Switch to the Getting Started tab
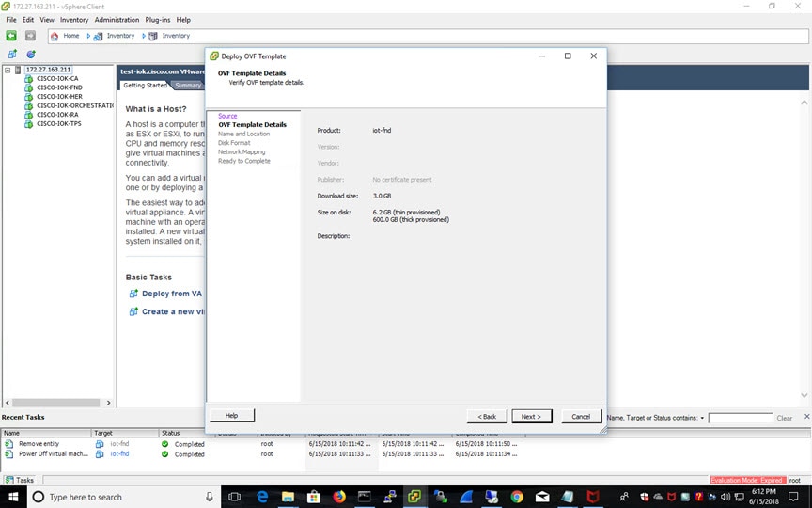The image size is (812, 508). click(145, 85)
